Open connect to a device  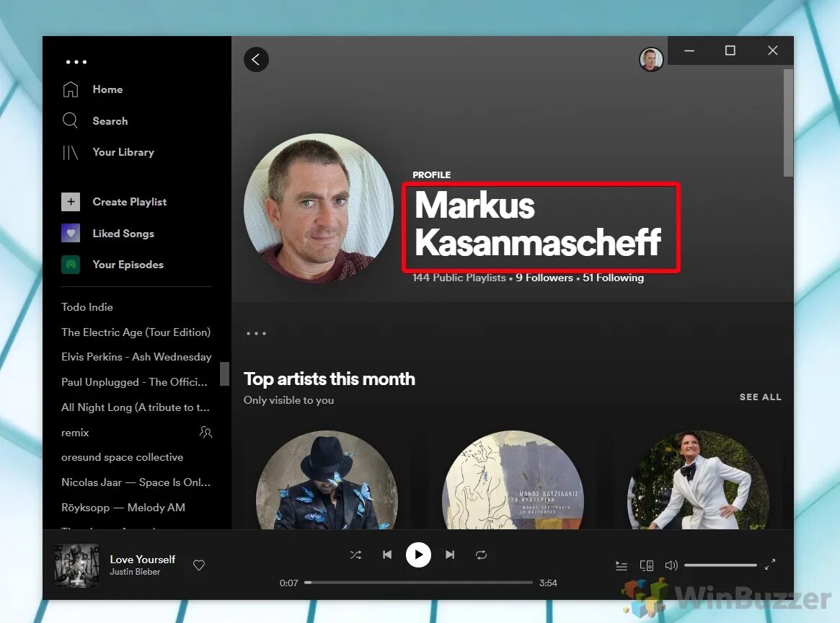tap(647, 566)
